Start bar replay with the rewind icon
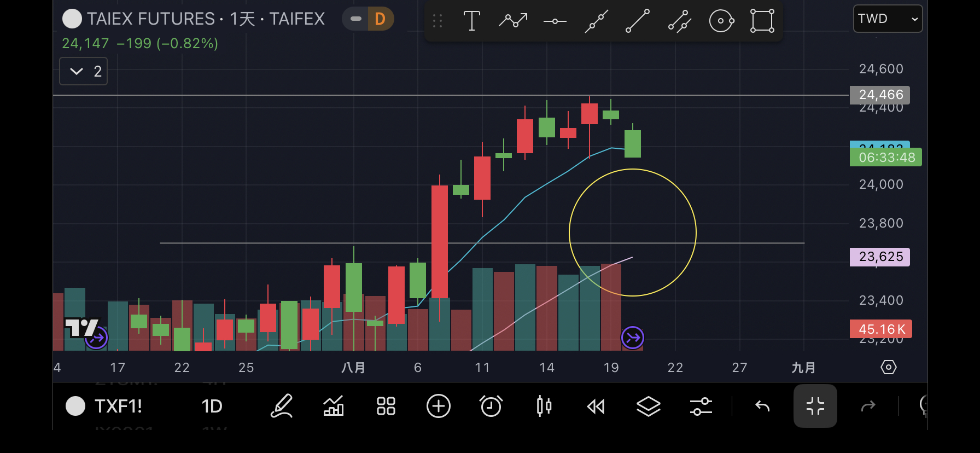The height and width of the screenshot is (453, 980). tap(596, 406)
